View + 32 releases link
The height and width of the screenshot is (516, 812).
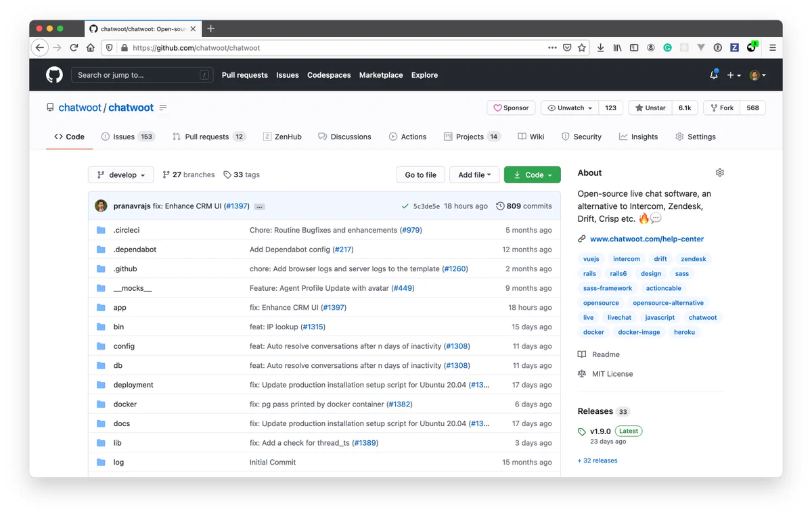(597, 461)
